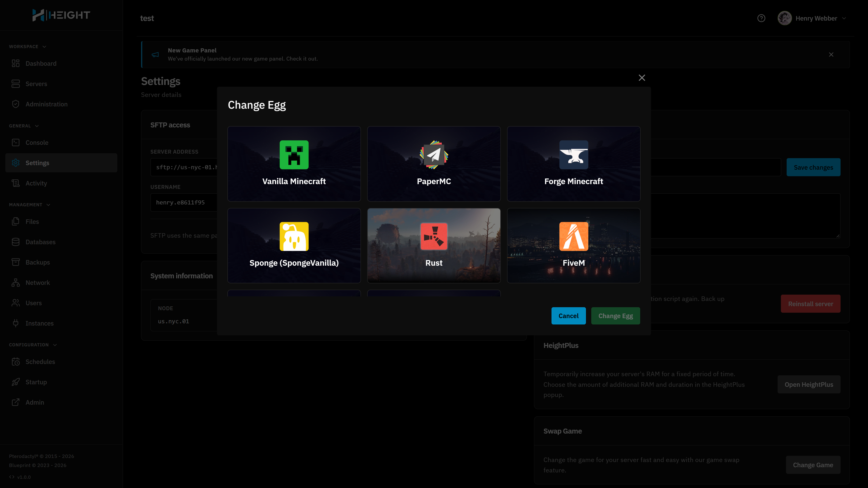The width and height of the screenshot is (868, 488).
Task: Click the Console terminal icon
Action: (x=16, y=143)
